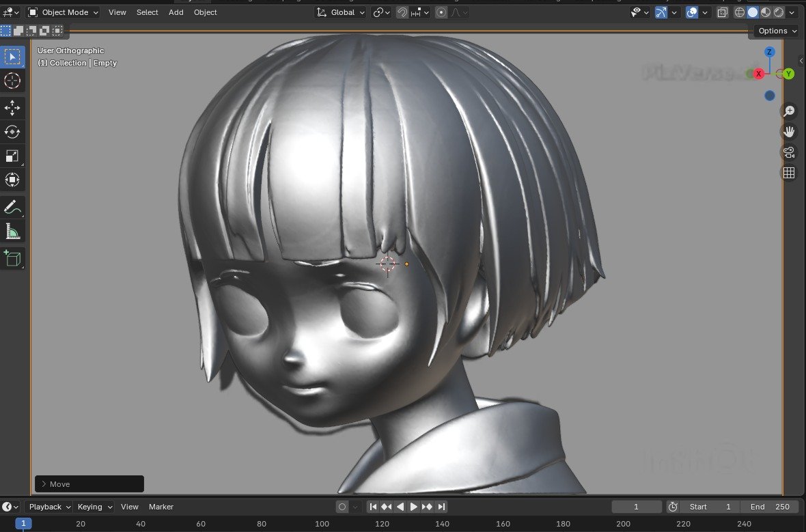806x532 pixels.
Task: Jump to previous keyframe
Action: 387,507
